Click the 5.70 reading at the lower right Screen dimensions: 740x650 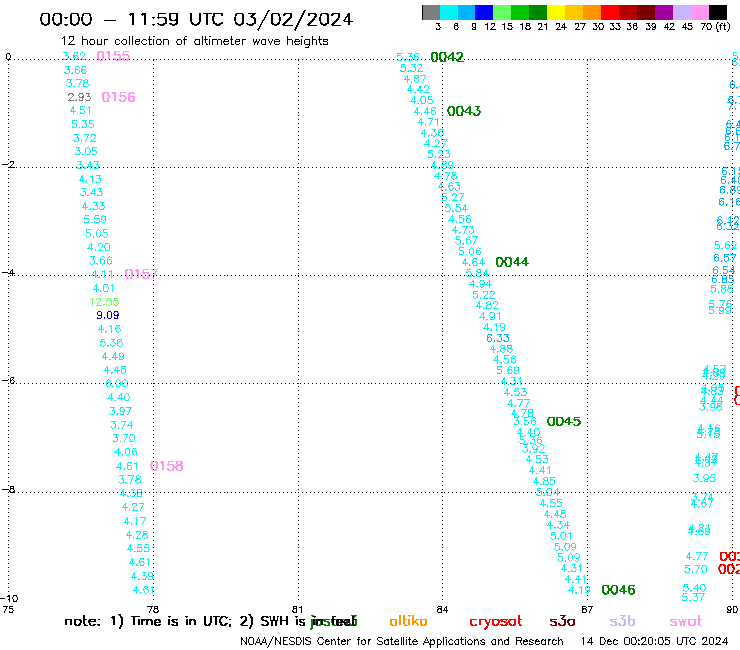696,570
